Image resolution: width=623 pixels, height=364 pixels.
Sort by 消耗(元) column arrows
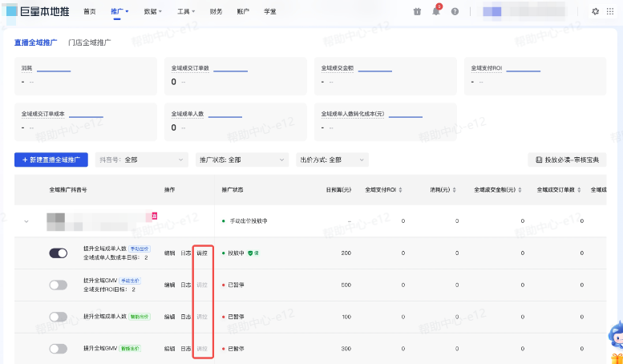pos(454,190)
